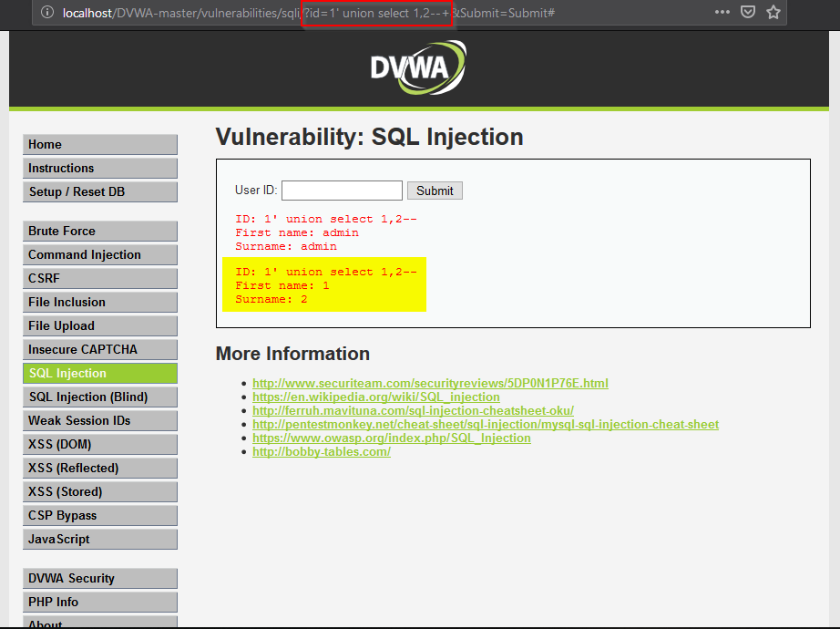840x629 pixels.
Task: Open ferruh.mavituna.com cheatsheet link
Action: [x=413, y=411]
